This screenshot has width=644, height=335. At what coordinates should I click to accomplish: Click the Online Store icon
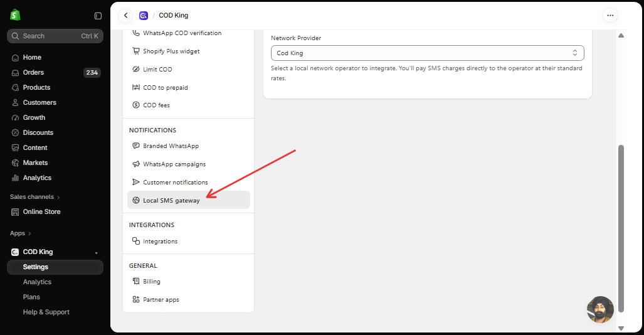[15, 212]
